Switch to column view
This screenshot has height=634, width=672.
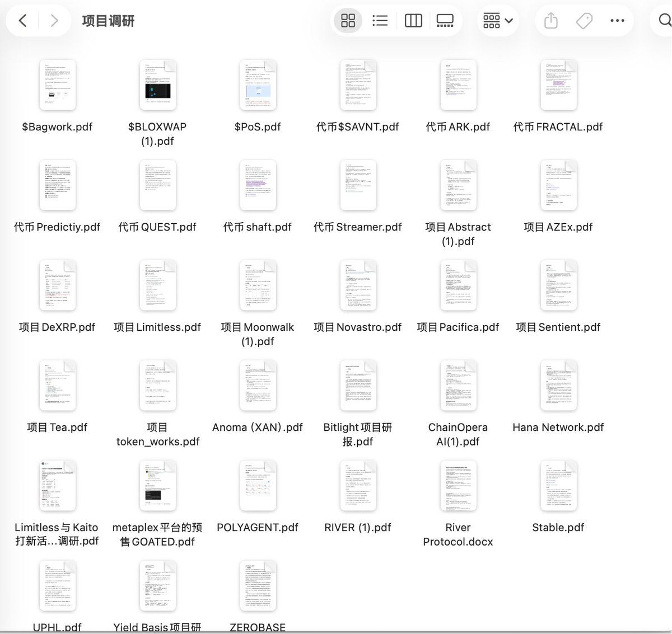[x=413, y=21]
